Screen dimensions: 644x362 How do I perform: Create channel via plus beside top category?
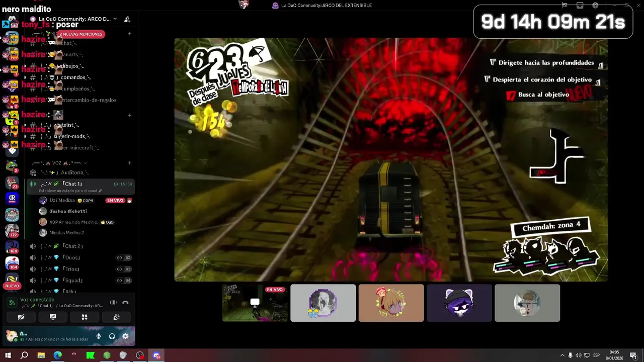coord(129,34)
